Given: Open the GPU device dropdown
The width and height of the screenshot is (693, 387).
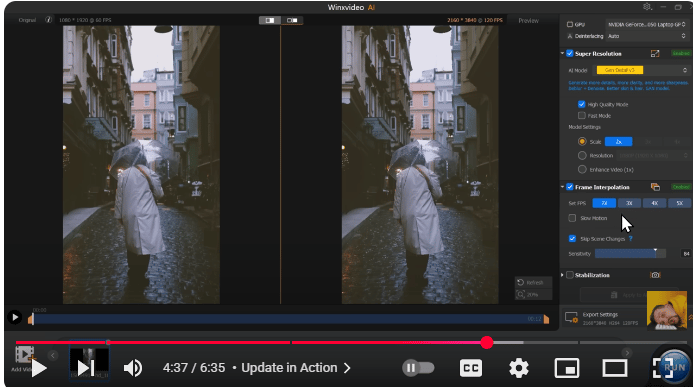Looking at the screenshot, I should 646,24.
